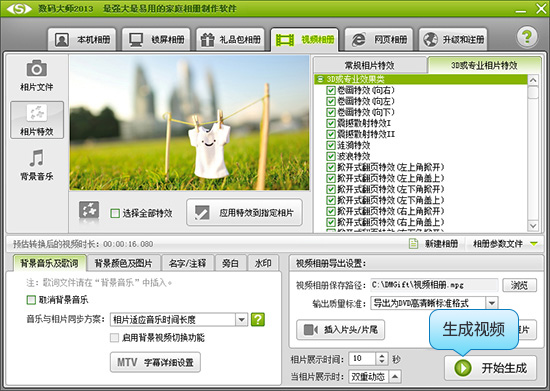This screenshot has width=550, height=391.
Task: Uncheck 掀开式翻页特效(右上角盖上)
Action: point(330,222)
